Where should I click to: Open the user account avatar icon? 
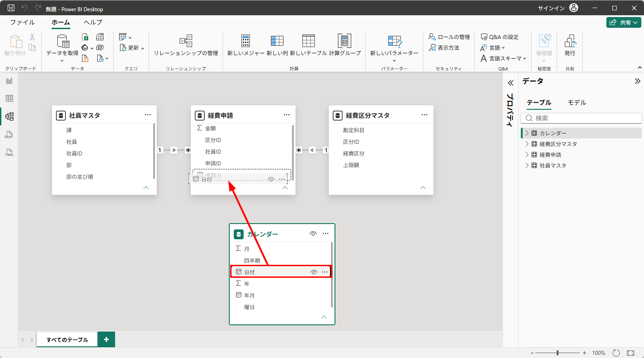click(x=573, y=8)
